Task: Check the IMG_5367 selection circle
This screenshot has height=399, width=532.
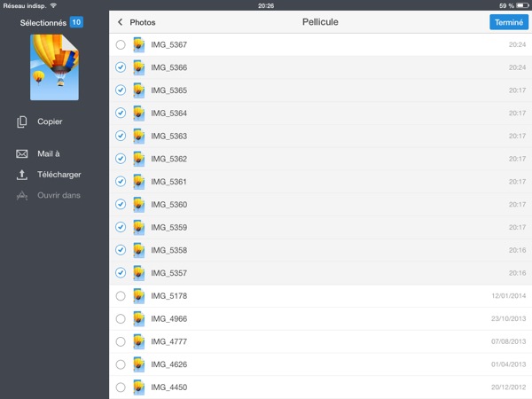Action: [121, 44]
